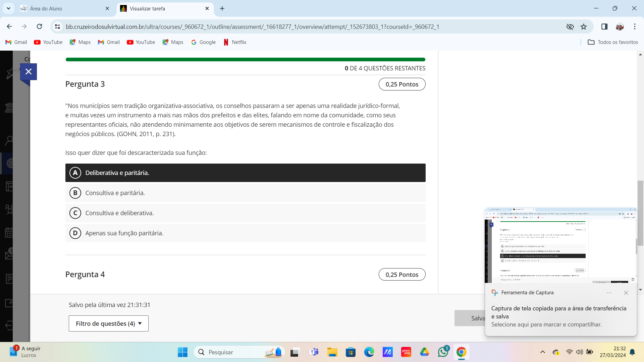The width and height of the screenshot is (644, 362).
Task: View site information icon in address bar
Action: tap(57, 26)
